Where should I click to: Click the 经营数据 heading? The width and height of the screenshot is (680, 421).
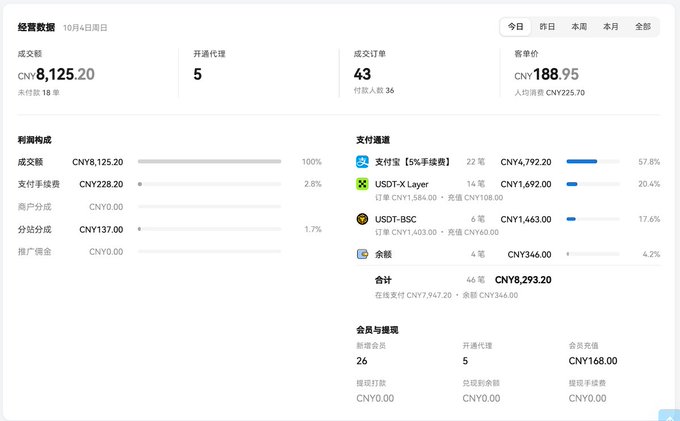[36, 27]
